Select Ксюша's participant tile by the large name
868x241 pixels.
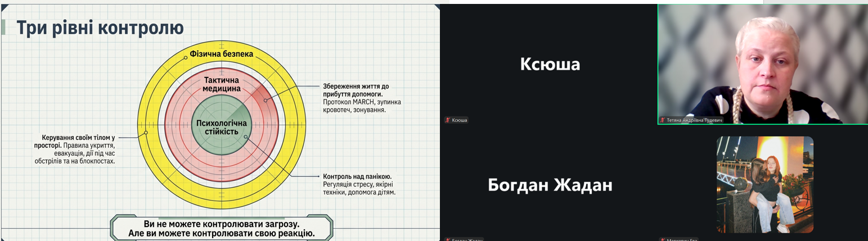tap(549, 65)
